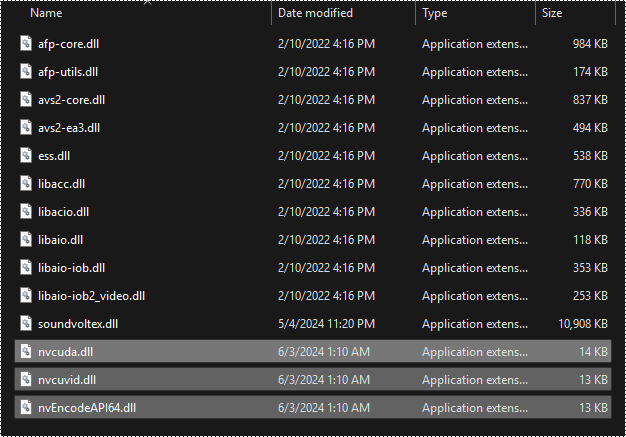Sort by the Date modified column
Viewport: 626px width, 437px height.
click(315, 14)
